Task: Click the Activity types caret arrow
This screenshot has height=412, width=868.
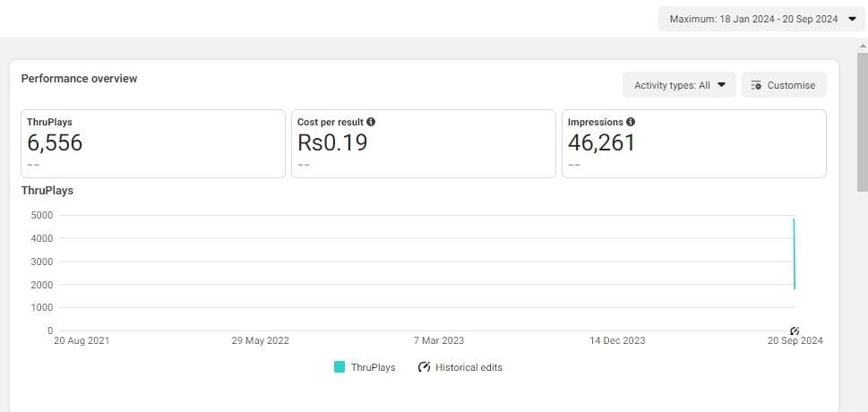Action: point(721,85)
